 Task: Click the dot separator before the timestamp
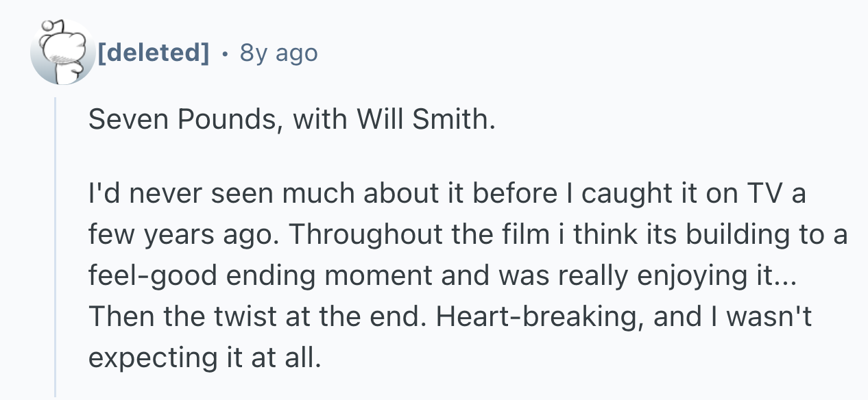tap(226, 53)
